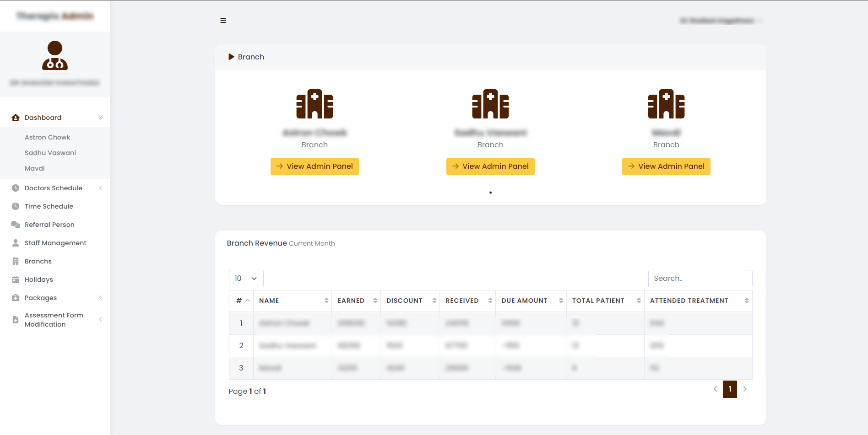This screenshot has width=868, height=435.
Task: Go to Staff Management
Action: tap(55, 243)
